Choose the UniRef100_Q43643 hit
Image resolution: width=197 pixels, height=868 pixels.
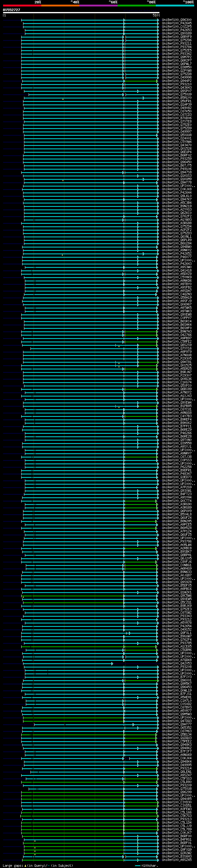(176, 88)
